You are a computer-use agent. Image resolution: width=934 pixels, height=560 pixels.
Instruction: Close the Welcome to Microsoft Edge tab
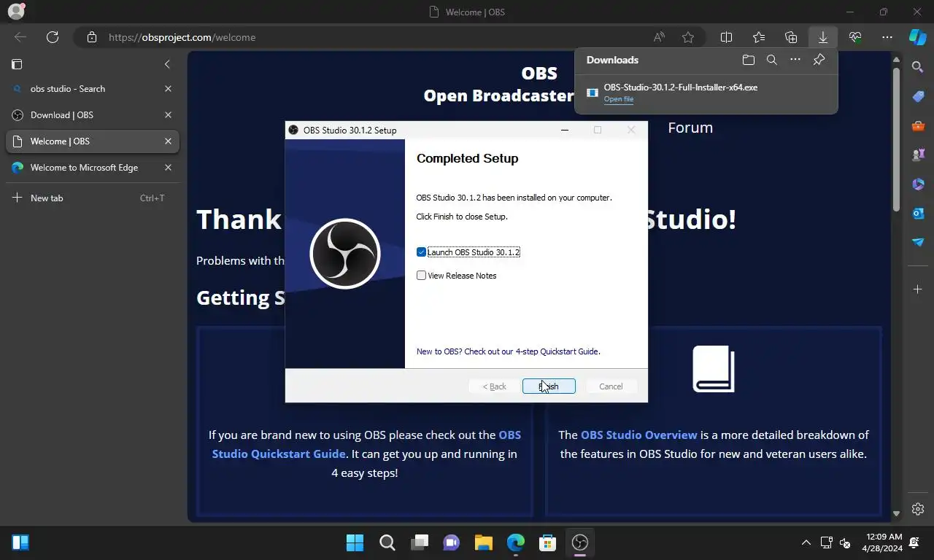pyautogui.click(x=168, y=168)
